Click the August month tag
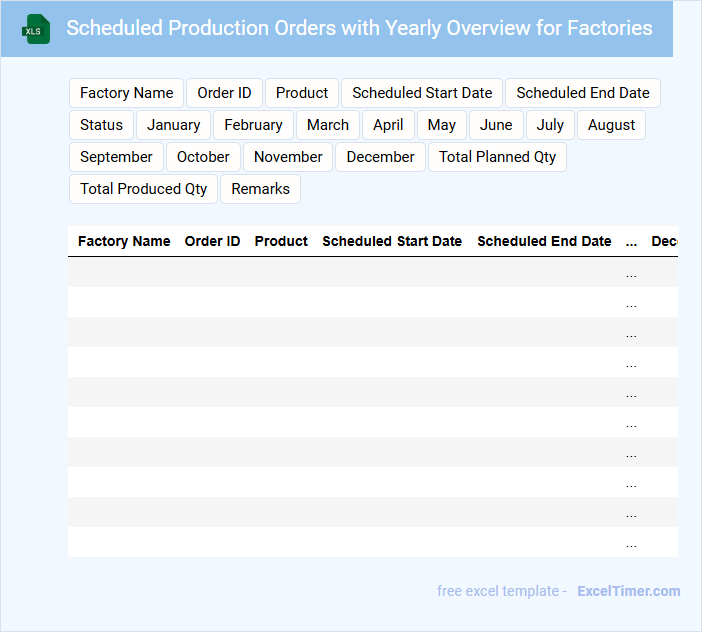 [611, 125]
